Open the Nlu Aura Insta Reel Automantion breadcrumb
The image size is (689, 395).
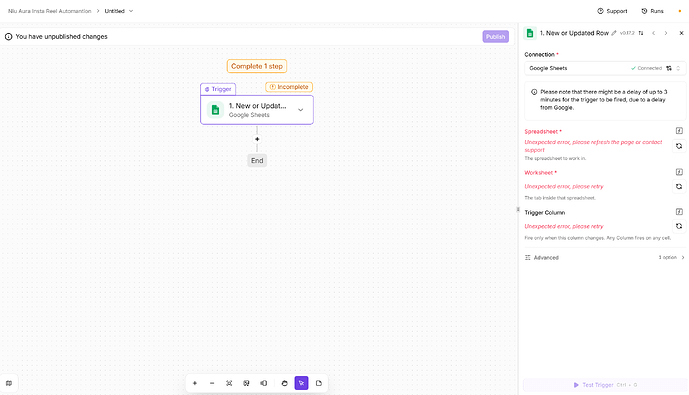point(50,11)
